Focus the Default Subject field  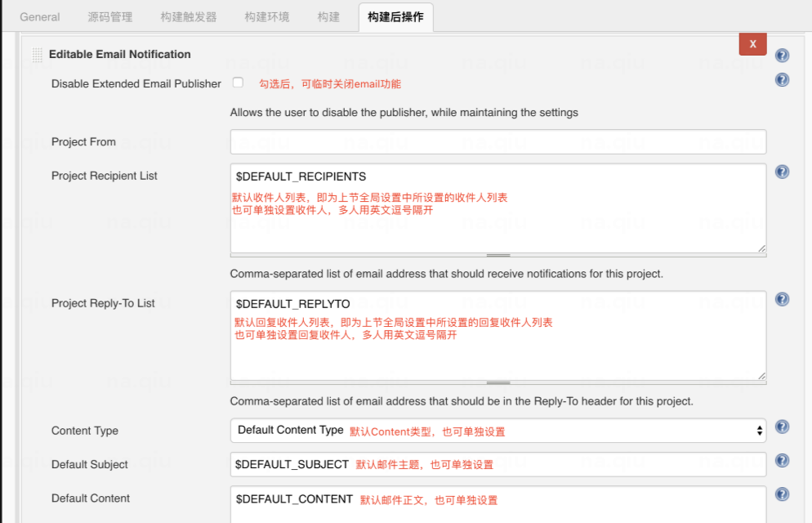(x=498, y=464)
